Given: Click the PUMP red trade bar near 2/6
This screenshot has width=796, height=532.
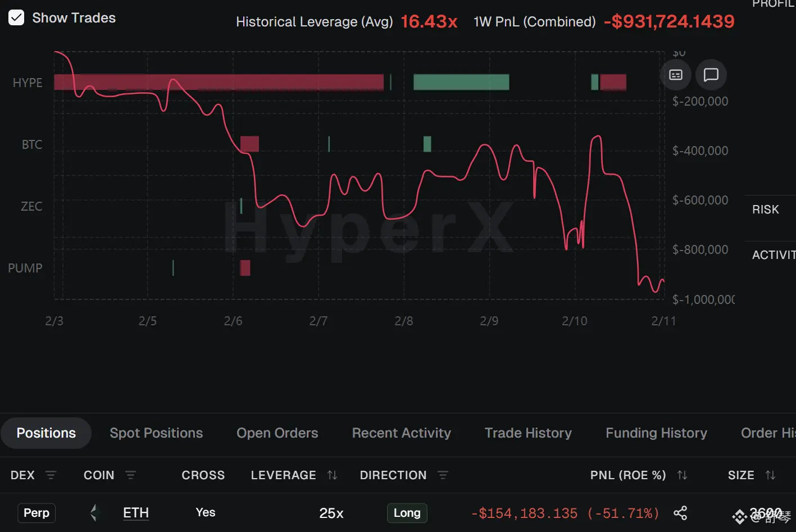Looking at the screenshot, I should [245, 268].
